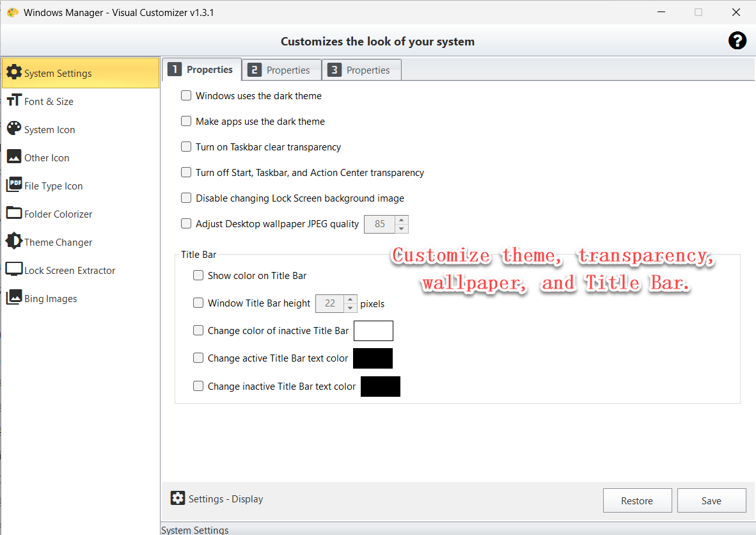The image size is (756, 535).
Task: Check Turn off Start, Taskbar, Action Center transparency
Action: 186,172
